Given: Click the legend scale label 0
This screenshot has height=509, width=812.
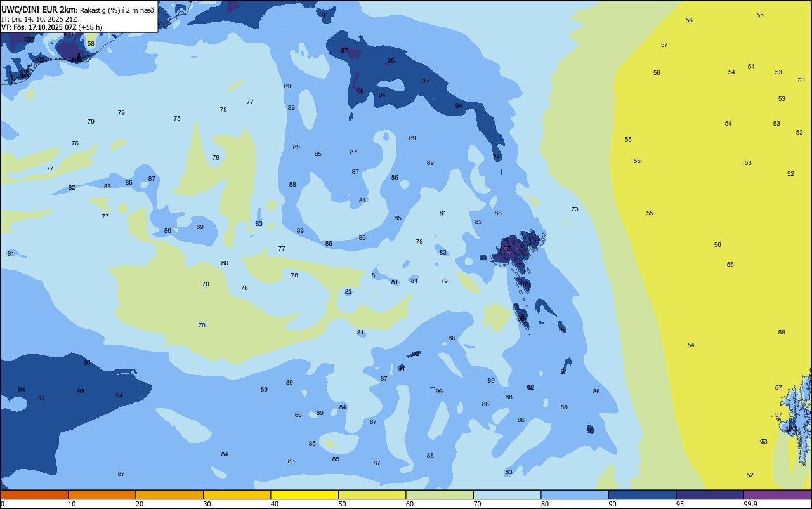Looking at the screenshot, I should (3, 504).
